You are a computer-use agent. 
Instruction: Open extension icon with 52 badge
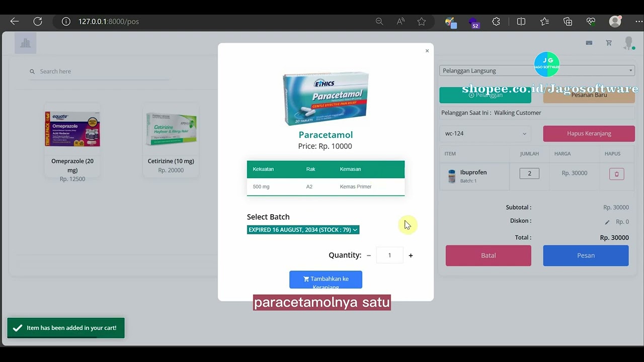(473, 22)
